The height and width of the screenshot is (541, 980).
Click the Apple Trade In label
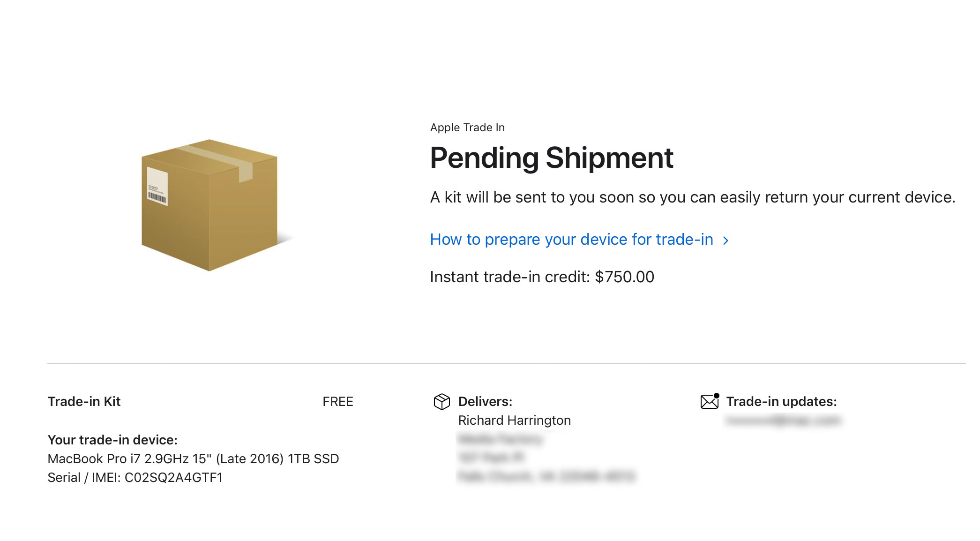coord(467,128)
